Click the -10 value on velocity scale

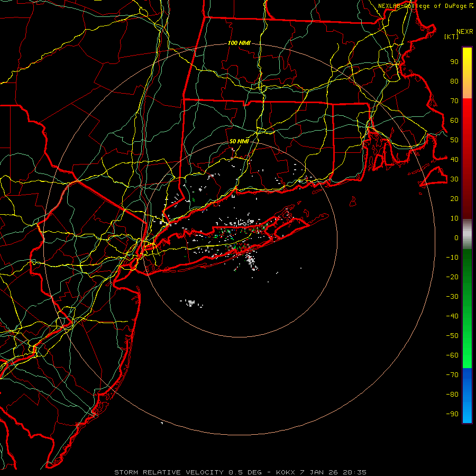click(452, 258)
